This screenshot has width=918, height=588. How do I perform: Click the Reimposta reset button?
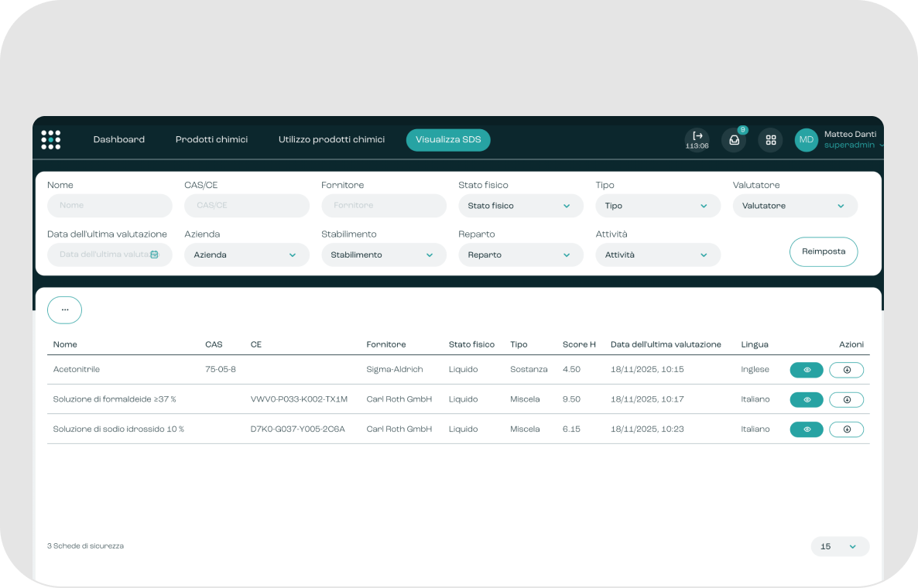(x=824, y=251)
